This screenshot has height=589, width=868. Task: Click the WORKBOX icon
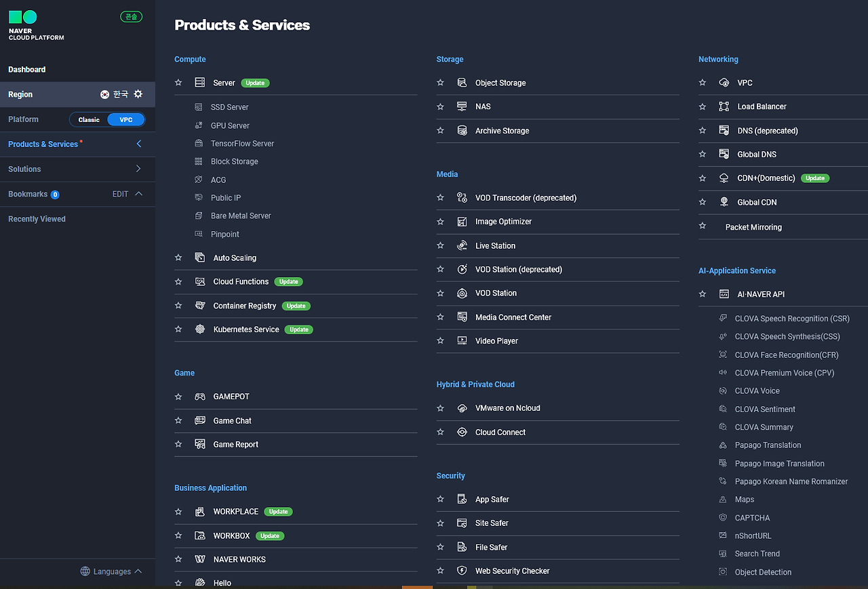[200, 535]
